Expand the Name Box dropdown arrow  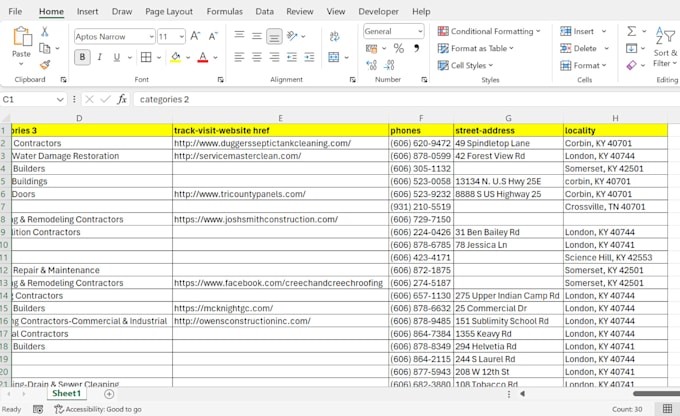click(x=60, y=99)
